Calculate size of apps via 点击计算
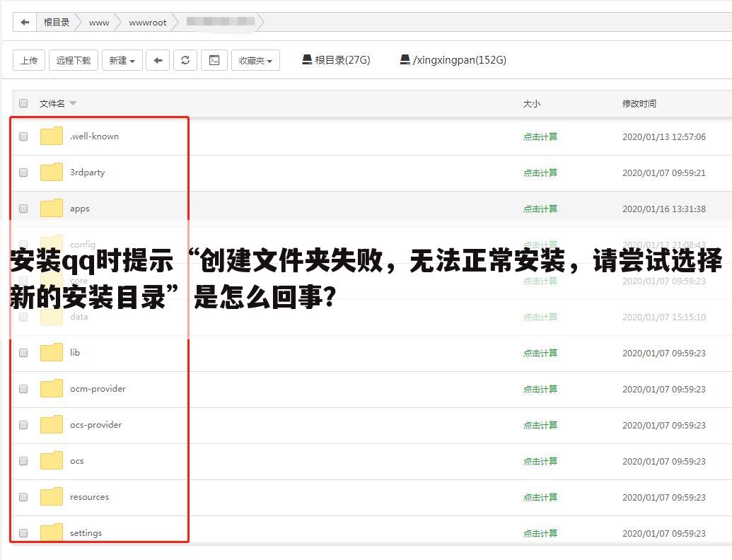 click(x=540, y=209)
